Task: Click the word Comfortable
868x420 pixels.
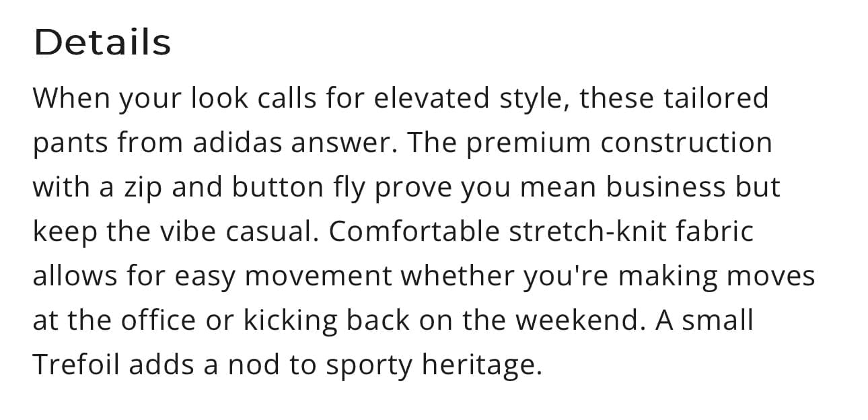Action: [x=414, y=232]
